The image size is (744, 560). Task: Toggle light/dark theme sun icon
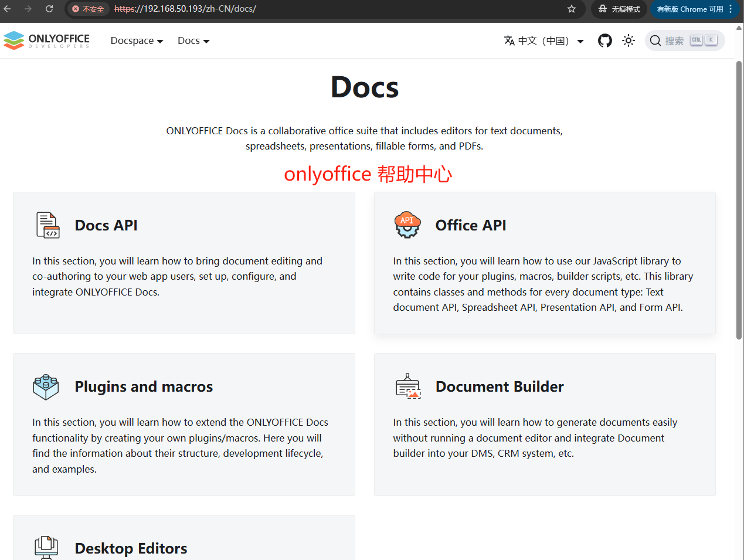coord(629,40)
